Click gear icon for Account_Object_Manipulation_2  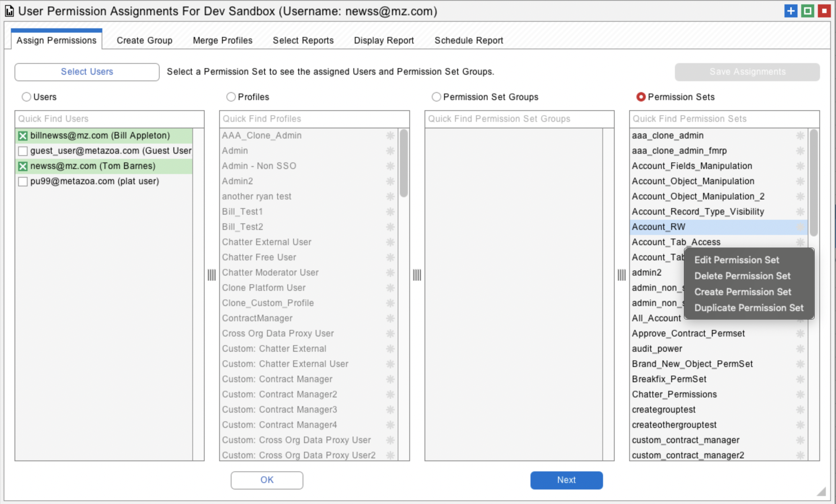[x=800, y=197]
